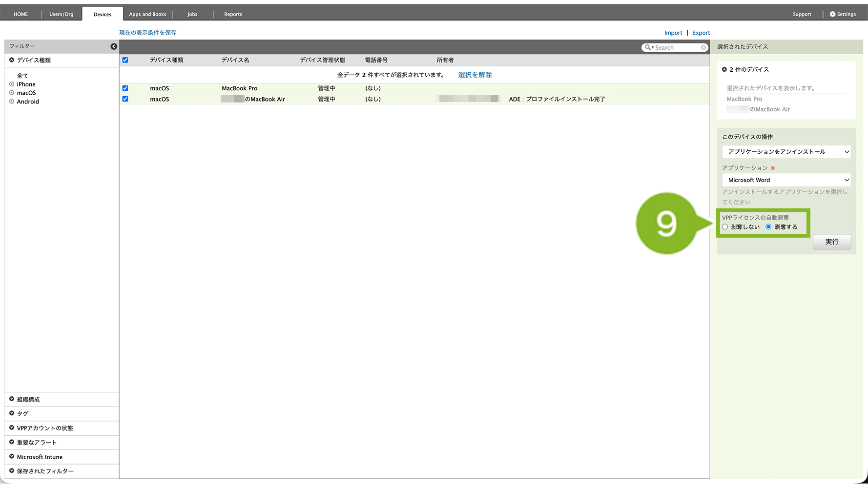Select the Devices tab

click(x=103, y=14)
